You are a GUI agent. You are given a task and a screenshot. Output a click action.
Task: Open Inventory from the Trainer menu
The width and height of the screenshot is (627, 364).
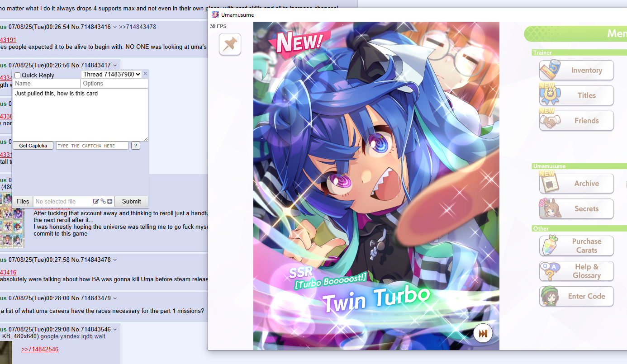(576, 70)
